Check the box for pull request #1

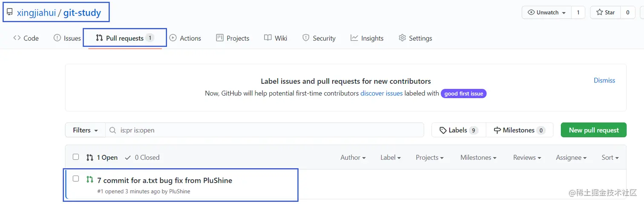pos(76,178)
